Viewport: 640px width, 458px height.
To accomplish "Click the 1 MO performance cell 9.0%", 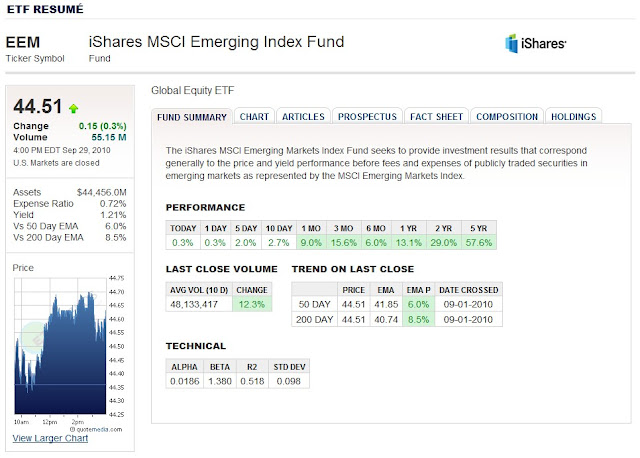I will click(312, 243).
